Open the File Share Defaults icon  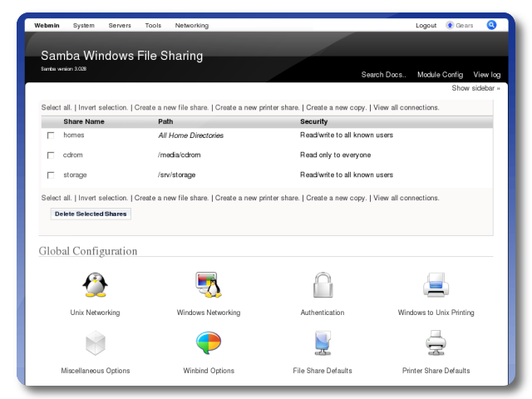[x=322, y=342]
